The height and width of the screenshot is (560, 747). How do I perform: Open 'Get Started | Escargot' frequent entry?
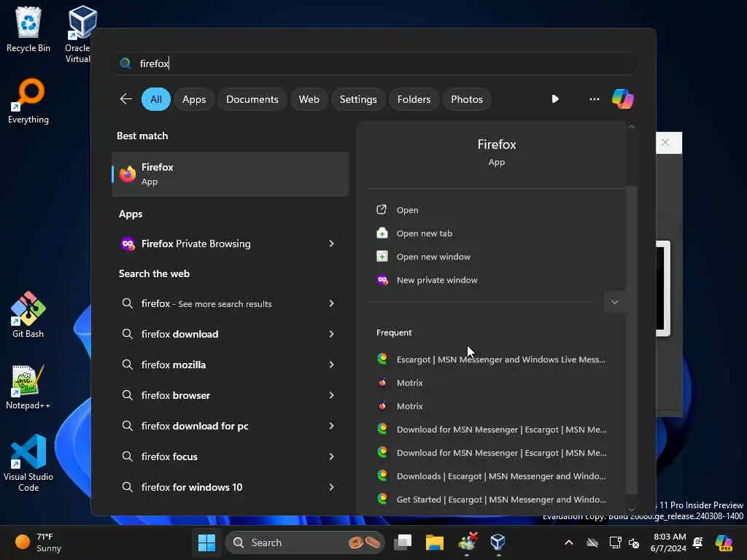491,499
